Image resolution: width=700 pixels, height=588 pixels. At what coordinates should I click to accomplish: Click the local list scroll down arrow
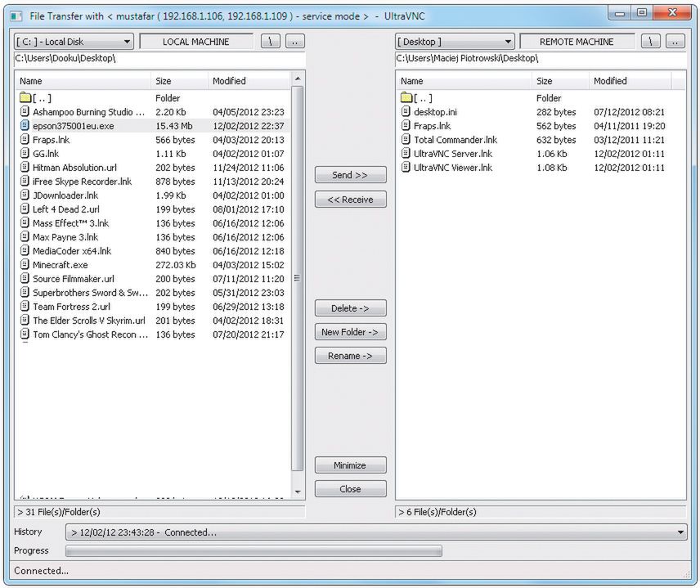pyautogui.click(x=298, y=491)
